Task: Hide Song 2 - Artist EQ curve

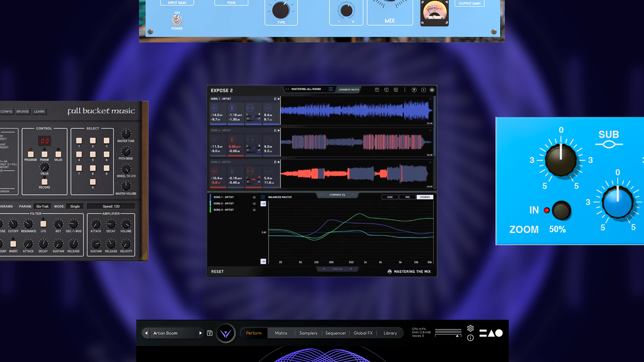Action: 254,204
